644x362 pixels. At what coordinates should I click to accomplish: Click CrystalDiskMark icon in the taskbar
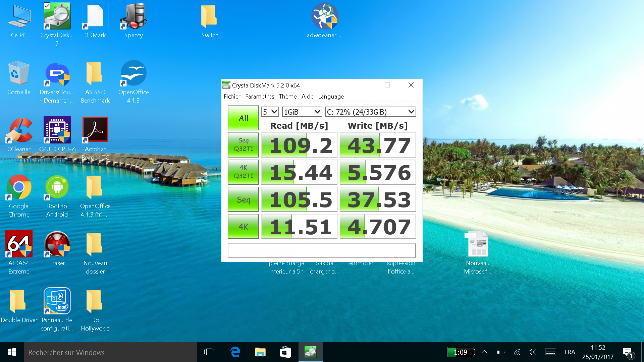coord(310,352)
